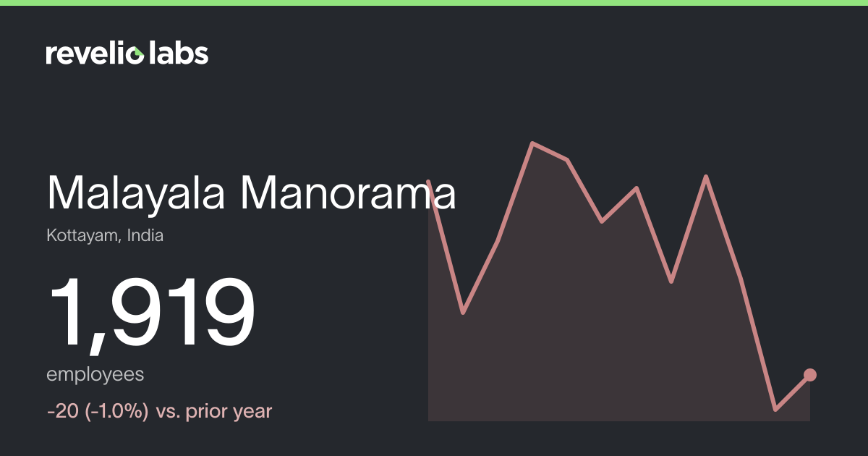Click the last tall peak before the steep drop
The image size is (868, 456).
pyautogui.click(x=706, y=177)
